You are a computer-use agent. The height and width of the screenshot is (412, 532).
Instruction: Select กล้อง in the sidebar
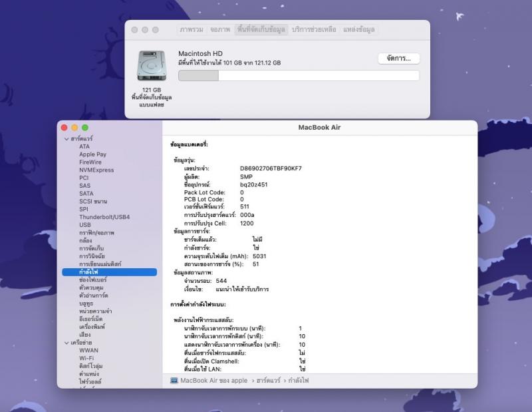coord(86,240)
